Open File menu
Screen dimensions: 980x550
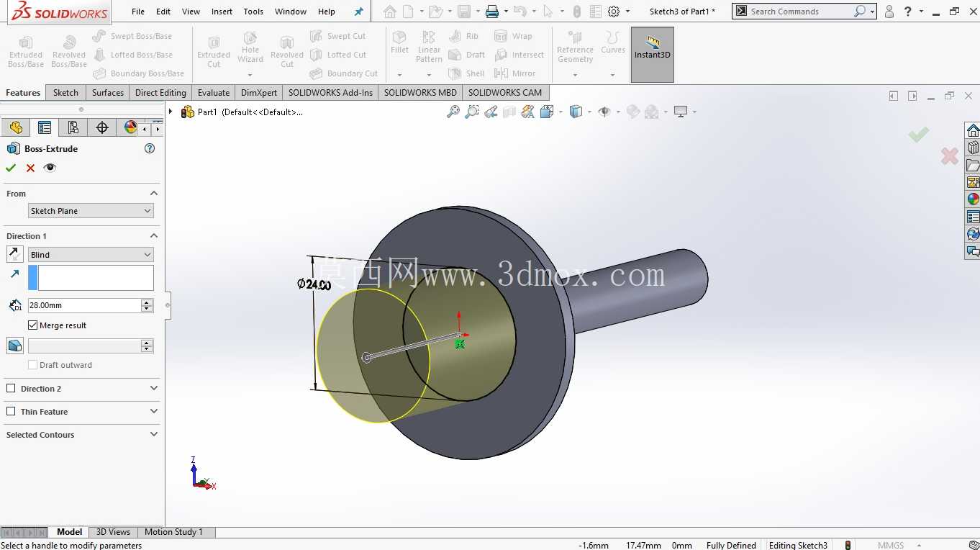138,12
